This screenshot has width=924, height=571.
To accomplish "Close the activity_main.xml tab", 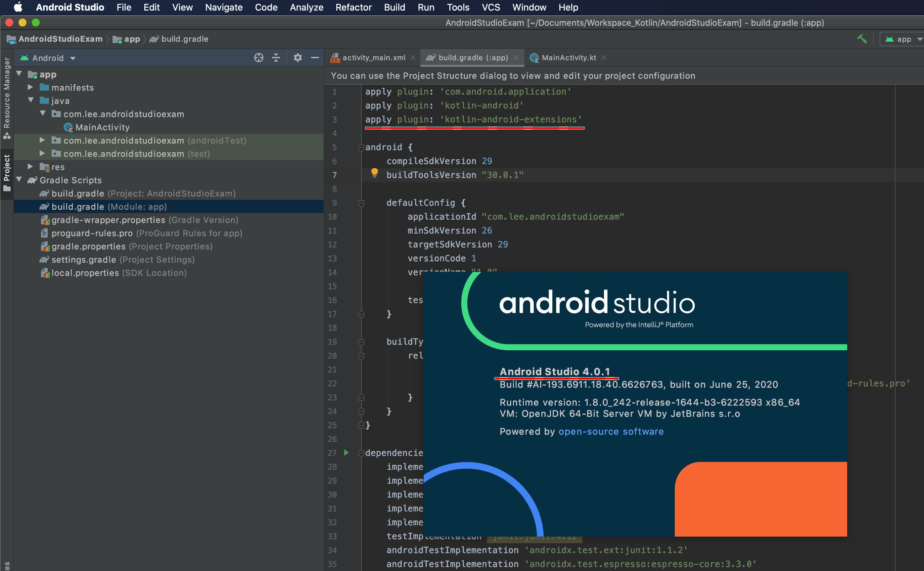I will tap(413, 58).
